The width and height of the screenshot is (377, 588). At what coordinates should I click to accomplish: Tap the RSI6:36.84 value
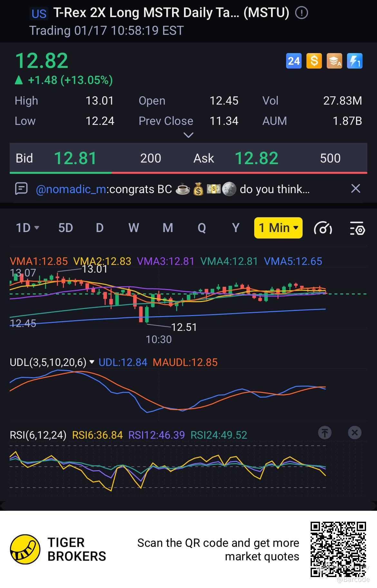(x=97, y=435)
